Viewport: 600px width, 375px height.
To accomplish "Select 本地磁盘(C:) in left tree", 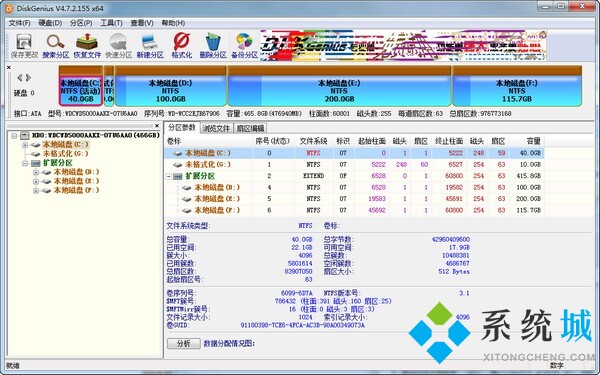I will pos(65,144).
